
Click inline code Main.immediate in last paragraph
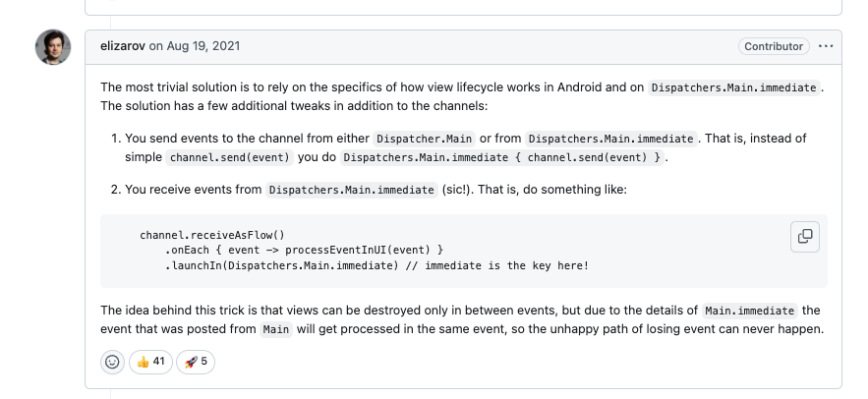(750, 311)
